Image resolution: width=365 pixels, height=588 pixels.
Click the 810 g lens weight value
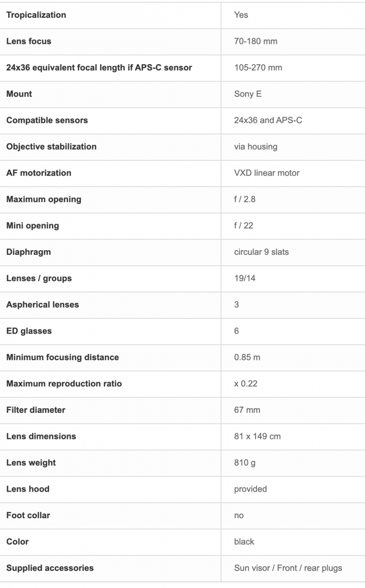245,463
